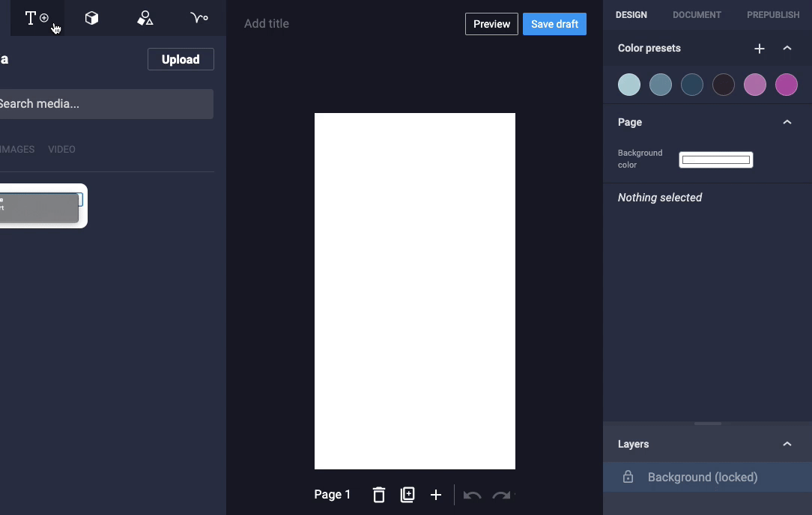Viewport: 812px width, 515px height.
Task: Redo the last action
Action: pyautogui.click(x=501, y=495)
